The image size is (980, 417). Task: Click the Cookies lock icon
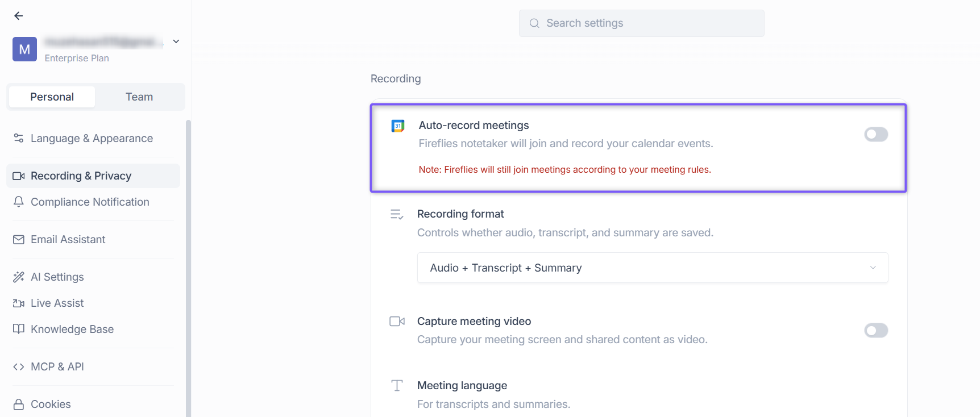pyautogui.click(x=19, y=405)
